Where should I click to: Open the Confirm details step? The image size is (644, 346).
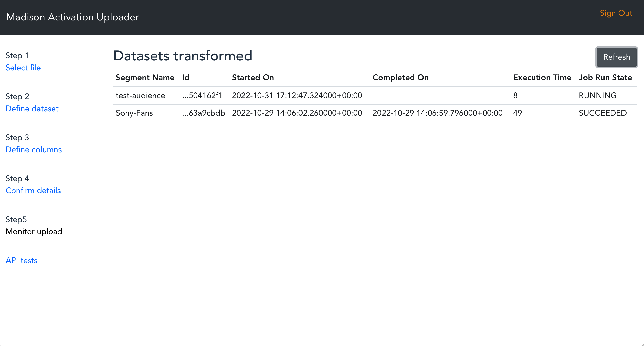pos(33,191)
